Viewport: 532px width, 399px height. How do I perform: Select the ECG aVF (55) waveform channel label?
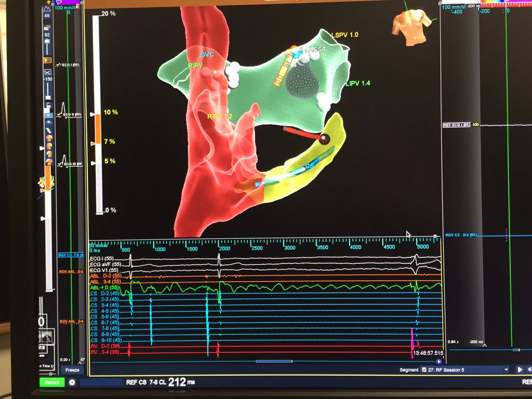coord(105,264)
